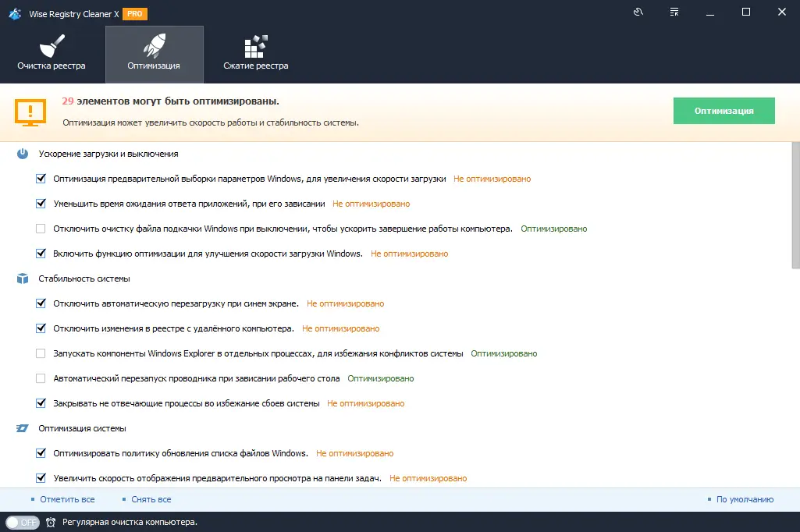
Task: Uncheck Отключить изменения в реестре с удалённого компьютера
Action: 41,328
